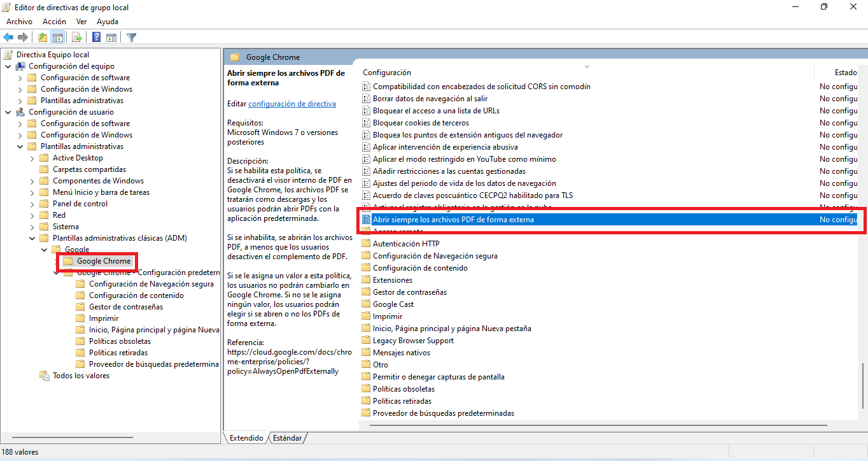Go up one level using the folder icon
This screenshot has height=461, width=868.
[43, 38]
